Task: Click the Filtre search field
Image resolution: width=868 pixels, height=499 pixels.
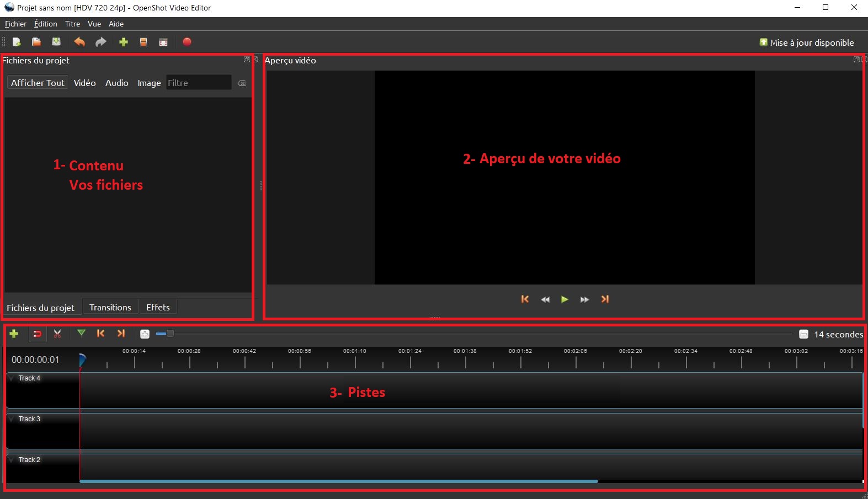Action: 199,83
